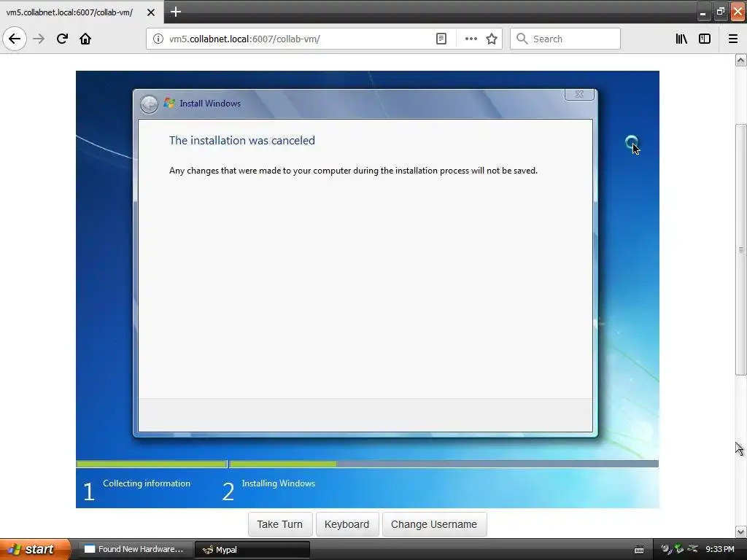The width and height of the screenshot is (747, 560).
Task: Open the Windows start menu
Action: [x=34, y=549]
